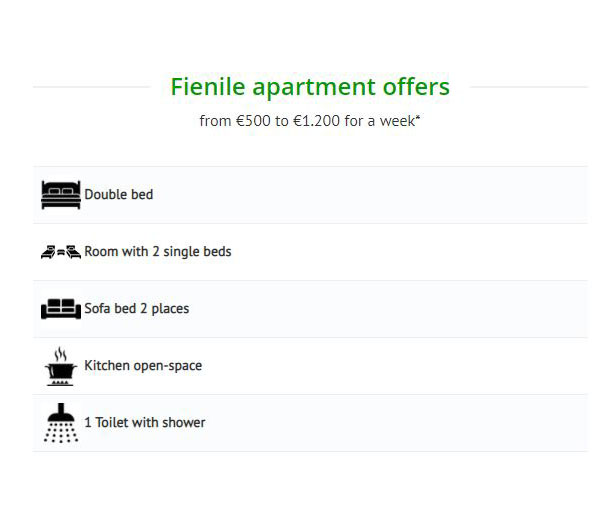The height and width of the screenshot is (525, 608).
Task: Click the two single beds icon
Action: (x=61, y=252)
